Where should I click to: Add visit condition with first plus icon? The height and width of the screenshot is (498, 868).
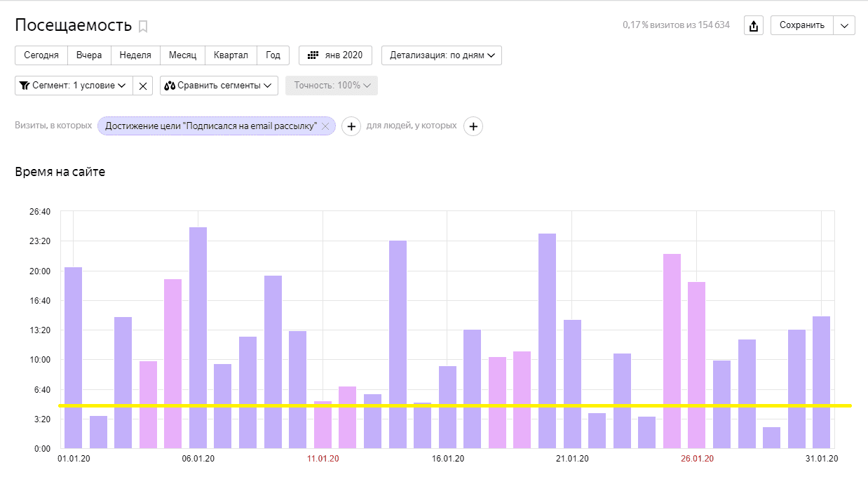coord(351,126)
